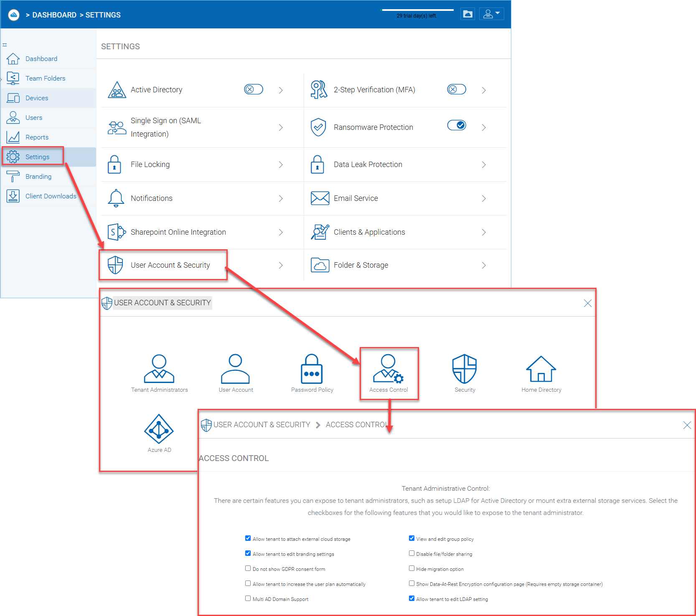Viewport: 696px width, 616px height.
Task: Click the Clients & Applications icon
Action: 320,232
